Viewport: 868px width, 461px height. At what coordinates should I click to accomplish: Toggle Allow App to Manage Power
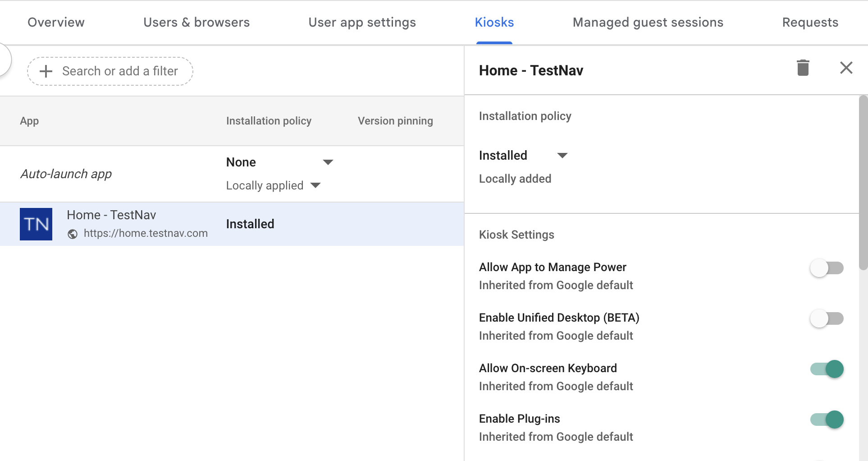[827, 268]
